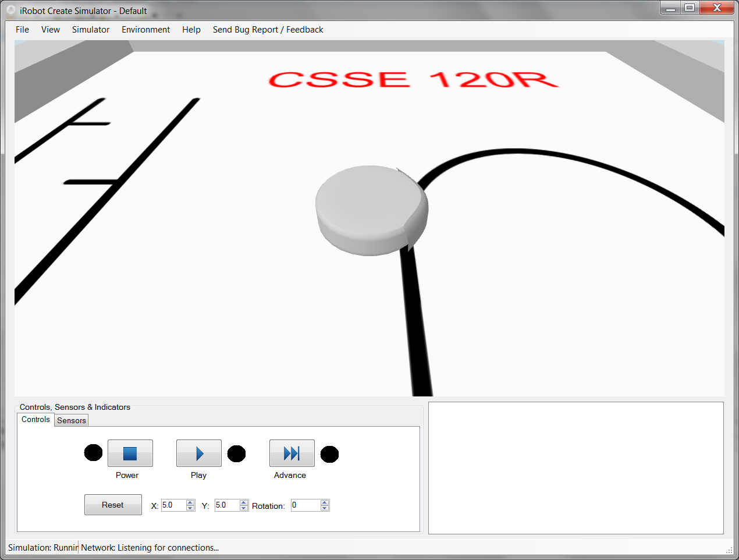The image size is (739, 560).
Task: Click the black Play indicator light
Action: (x=236, y=453)
